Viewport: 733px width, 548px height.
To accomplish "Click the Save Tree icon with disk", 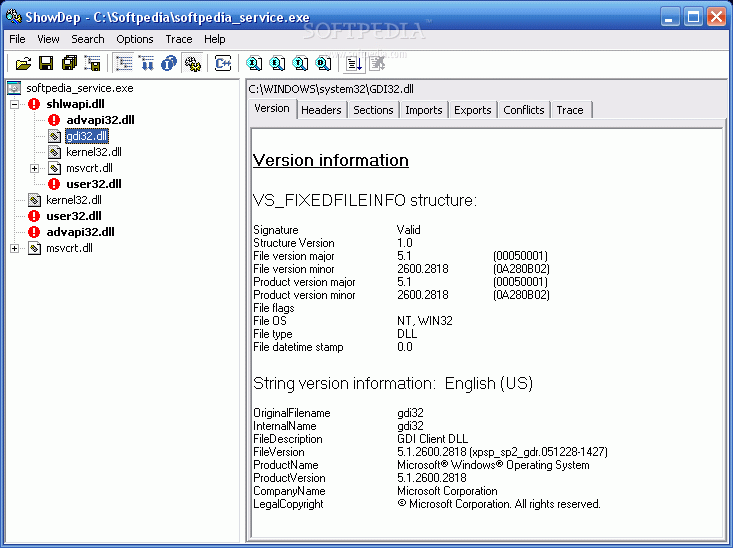I will (x=93, y=63).
